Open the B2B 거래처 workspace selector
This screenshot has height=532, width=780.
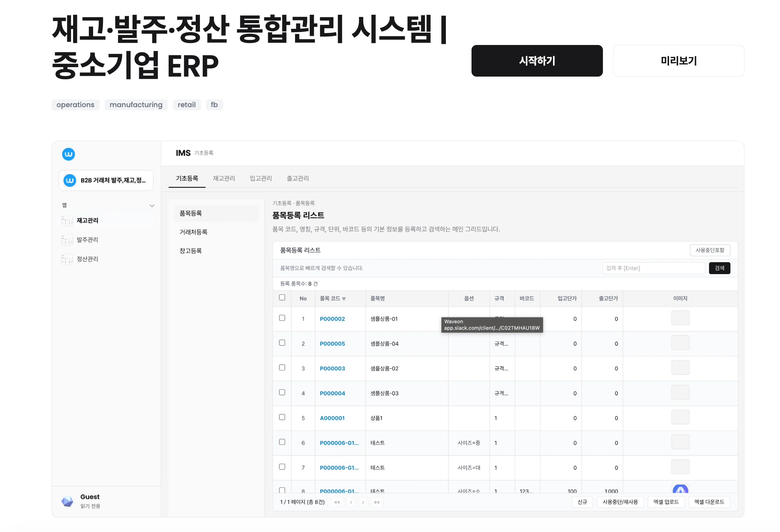(x=106, y=180)
